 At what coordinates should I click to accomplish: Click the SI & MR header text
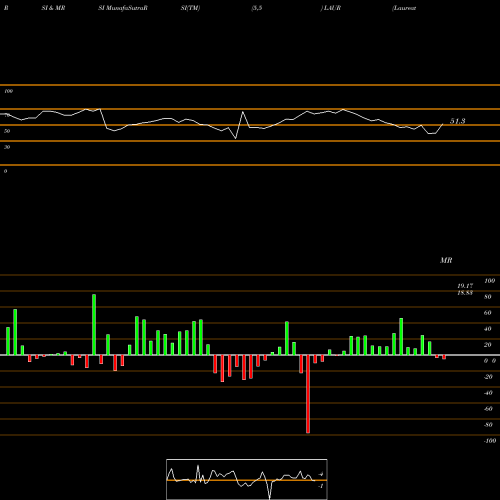[53, 8]
